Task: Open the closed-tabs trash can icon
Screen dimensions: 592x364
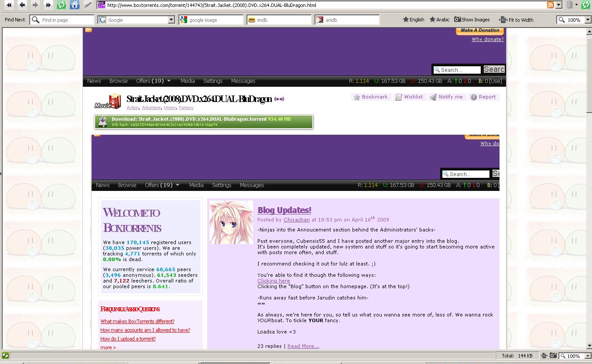Action: click(x=569, y=5)
